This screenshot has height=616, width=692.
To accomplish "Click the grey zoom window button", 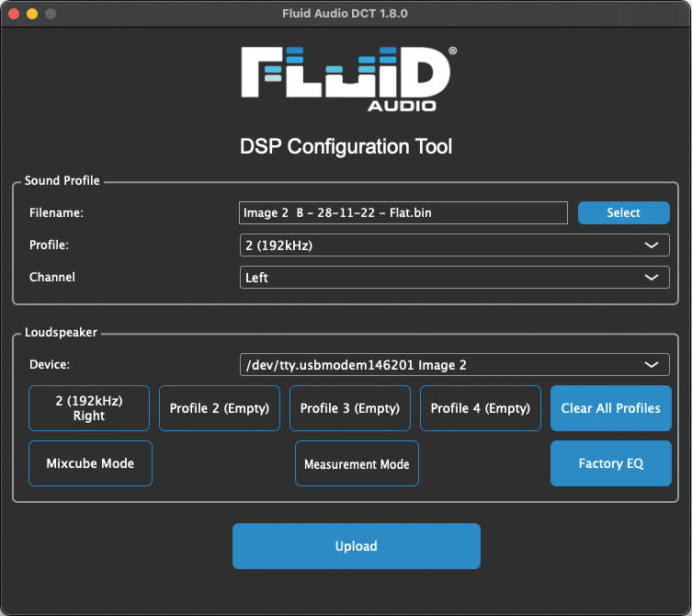I will point(50,14).
